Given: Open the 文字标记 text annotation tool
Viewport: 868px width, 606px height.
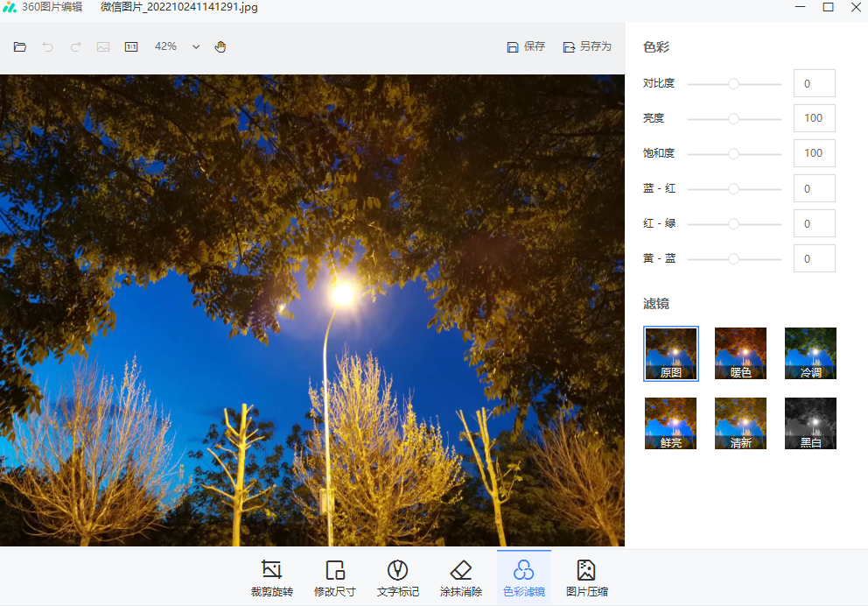Looking at the screenshot, I should pyautogui.click(x=398, y=576).
